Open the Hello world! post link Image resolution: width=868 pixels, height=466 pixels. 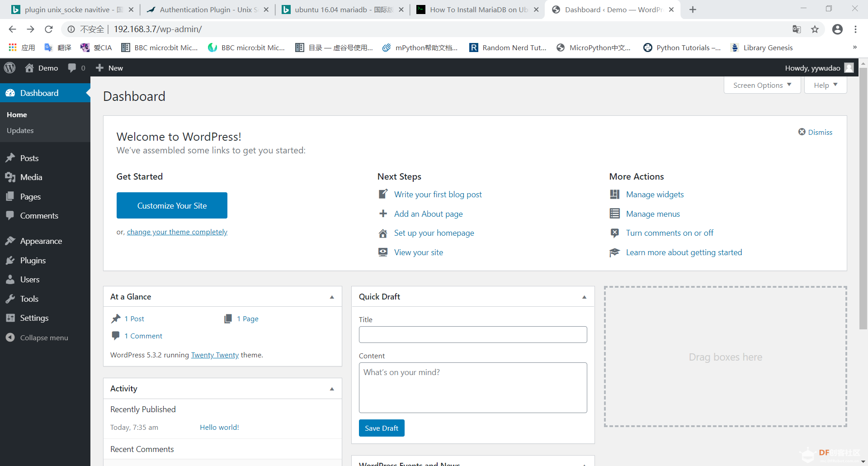219,427
